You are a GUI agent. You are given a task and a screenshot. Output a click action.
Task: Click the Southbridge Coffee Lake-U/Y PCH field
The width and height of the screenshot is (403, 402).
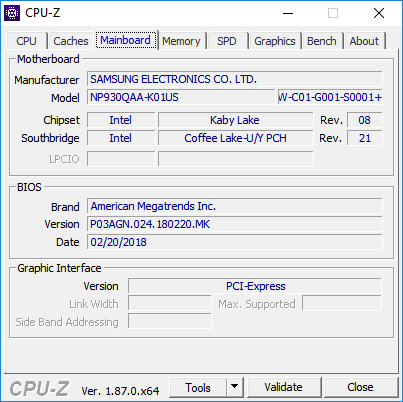pos(236,138)
